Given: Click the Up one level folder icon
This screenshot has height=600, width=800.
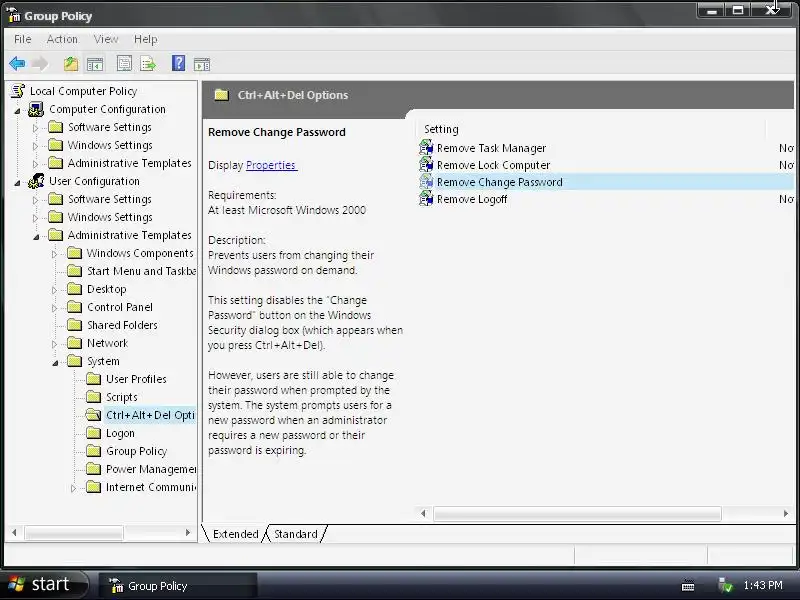Looking at the screenshot, I should coord(71,64).
